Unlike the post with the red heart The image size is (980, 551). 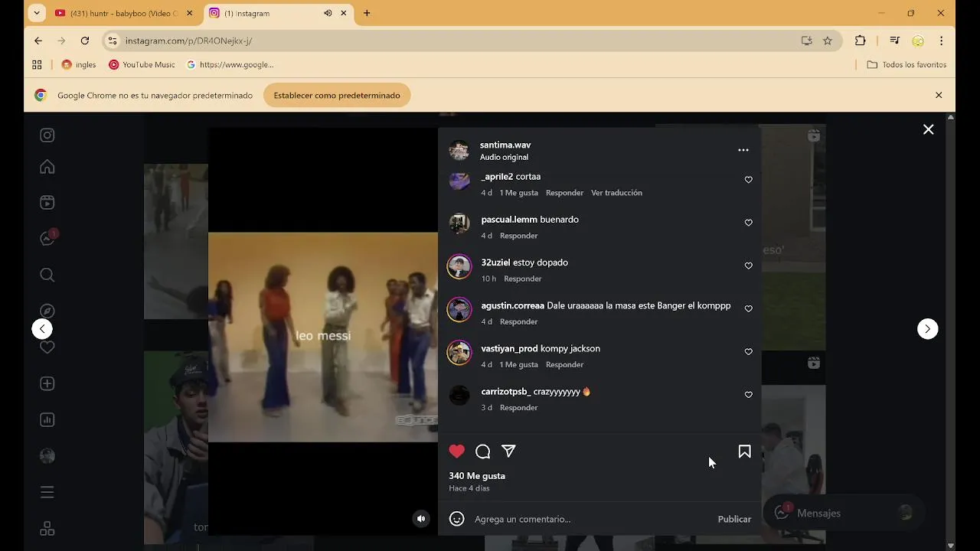(456, 452)
